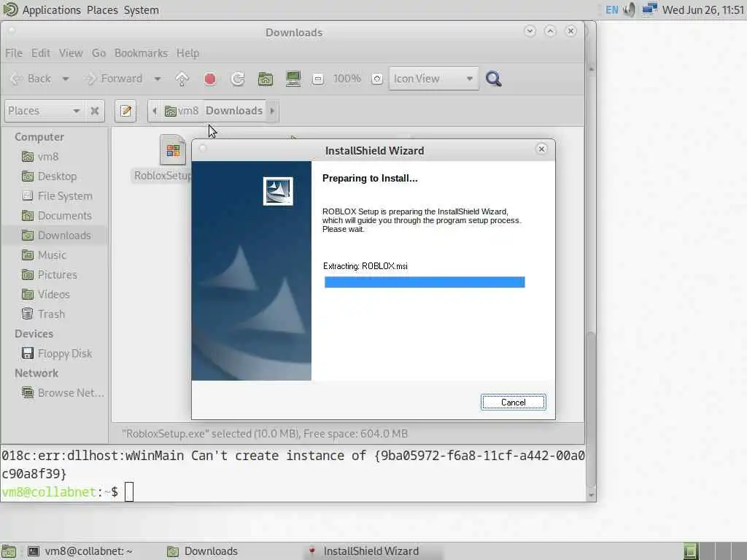
Task: Open the View menu
Action: click(x=71, y=52)
